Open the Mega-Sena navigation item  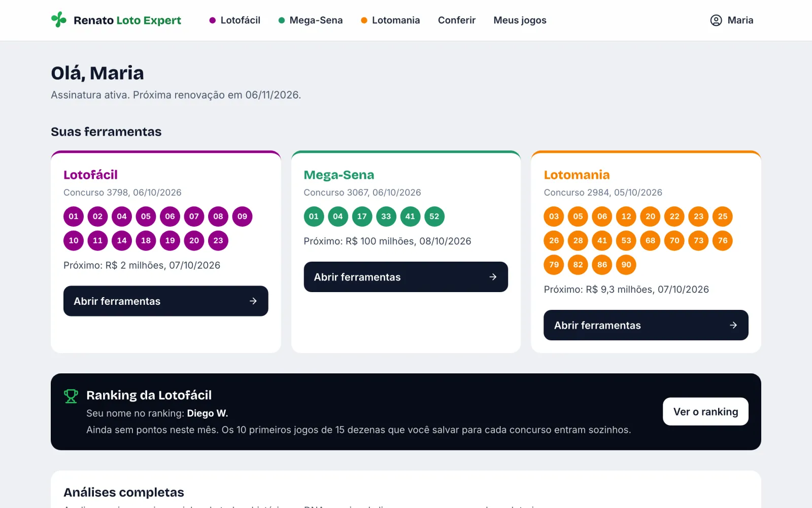pos(311,20)
